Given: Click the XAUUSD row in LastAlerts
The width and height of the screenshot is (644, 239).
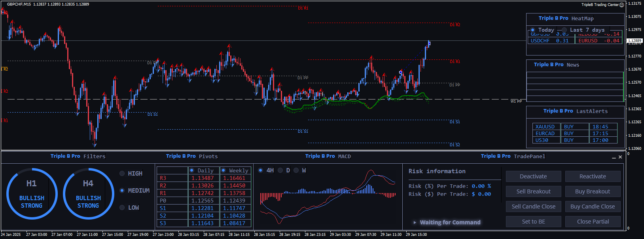Looking at the screenshot, I should (x=545, y=127).
